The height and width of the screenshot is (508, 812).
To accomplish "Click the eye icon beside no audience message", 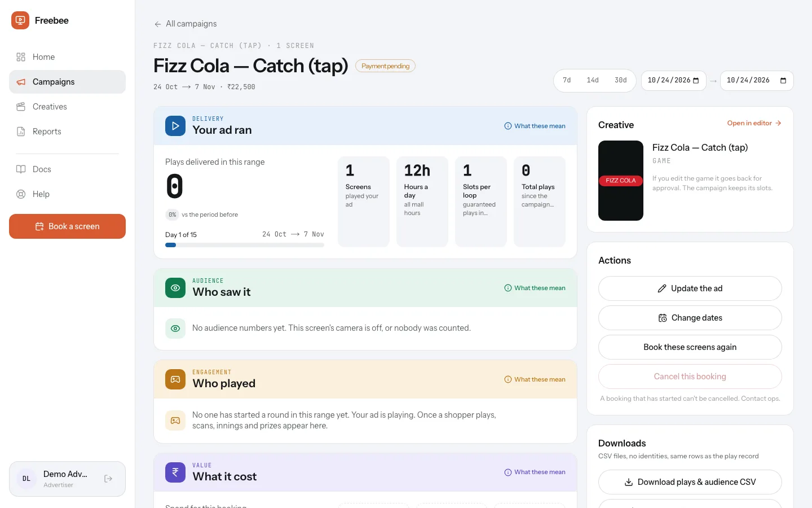I will click(x=175, y=329).
